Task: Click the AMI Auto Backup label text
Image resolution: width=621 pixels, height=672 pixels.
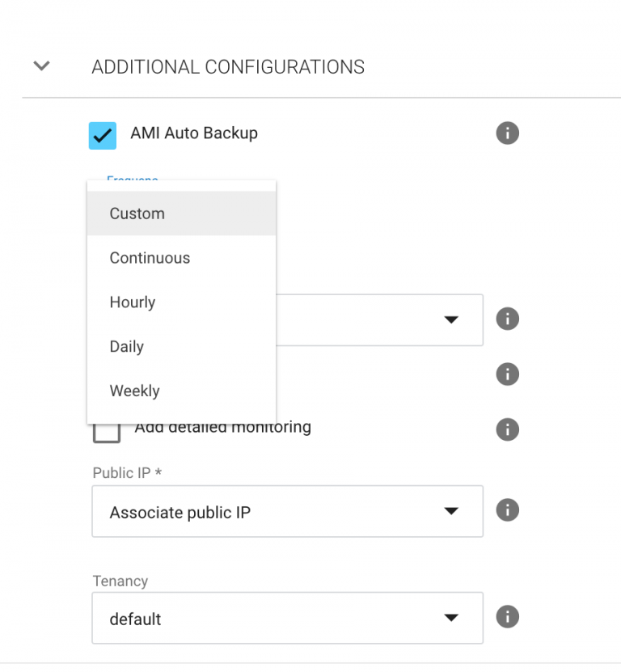Action: point(194,133)
